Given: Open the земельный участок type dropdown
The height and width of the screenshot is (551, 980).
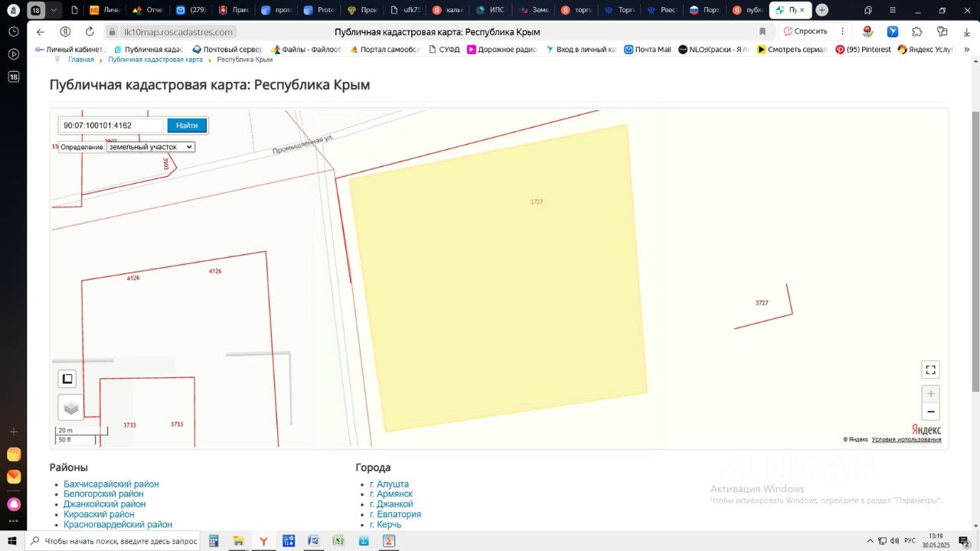Looking at the screenshot, I should point(151,147).
